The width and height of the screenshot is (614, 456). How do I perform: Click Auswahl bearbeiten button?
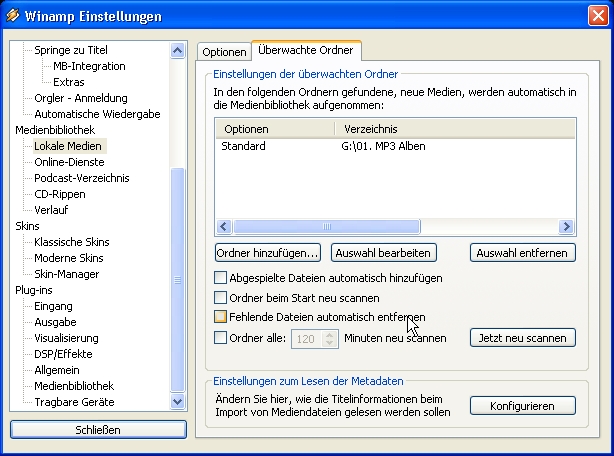pos(384,253)
